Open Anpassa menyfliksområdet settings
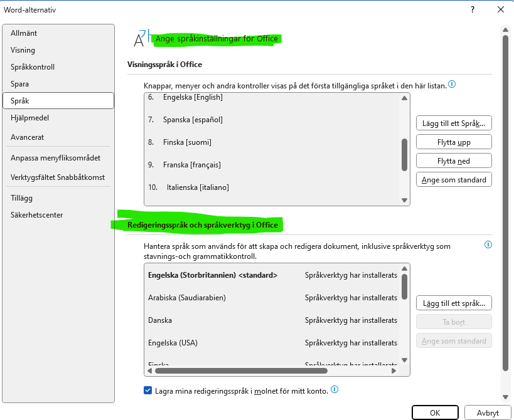 [x=58, y=158]
